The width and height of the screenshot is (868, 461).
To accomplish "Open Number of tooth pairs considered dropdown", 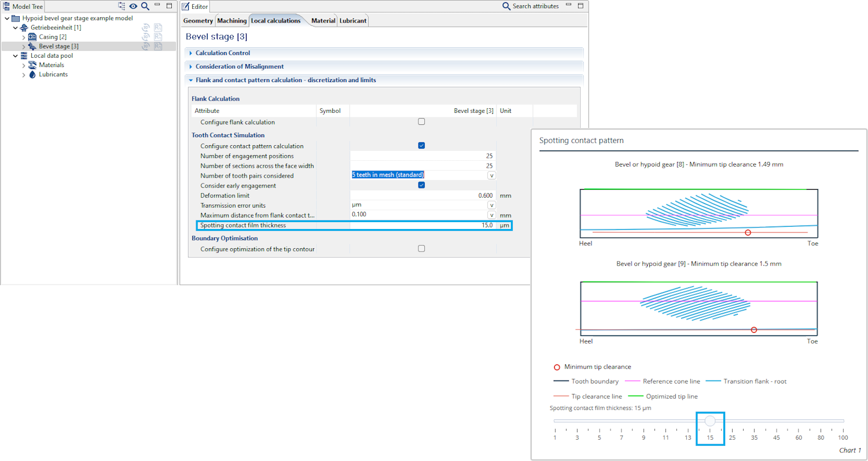I will point(492,175).
